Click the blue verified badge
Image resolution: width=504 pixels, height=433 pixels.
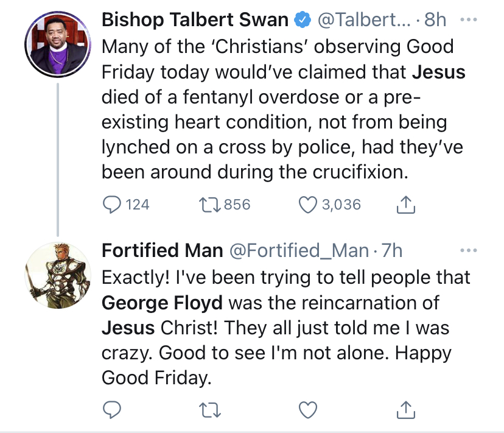(303, 19)
